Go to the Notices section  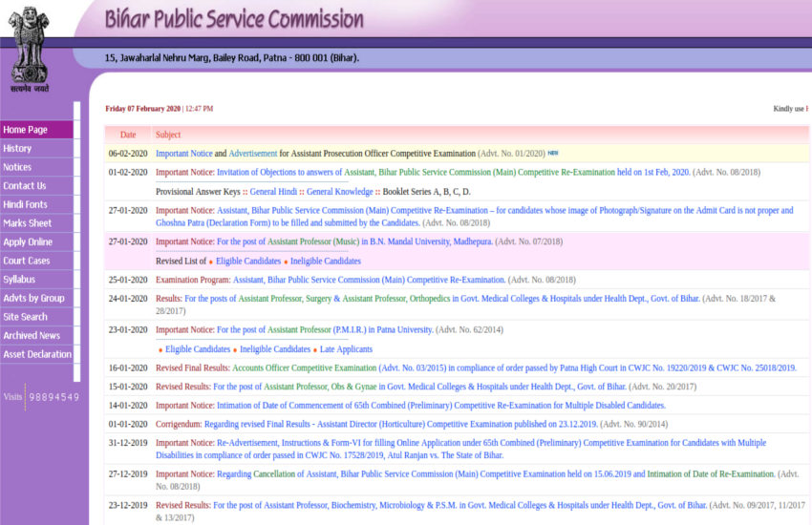17,167
